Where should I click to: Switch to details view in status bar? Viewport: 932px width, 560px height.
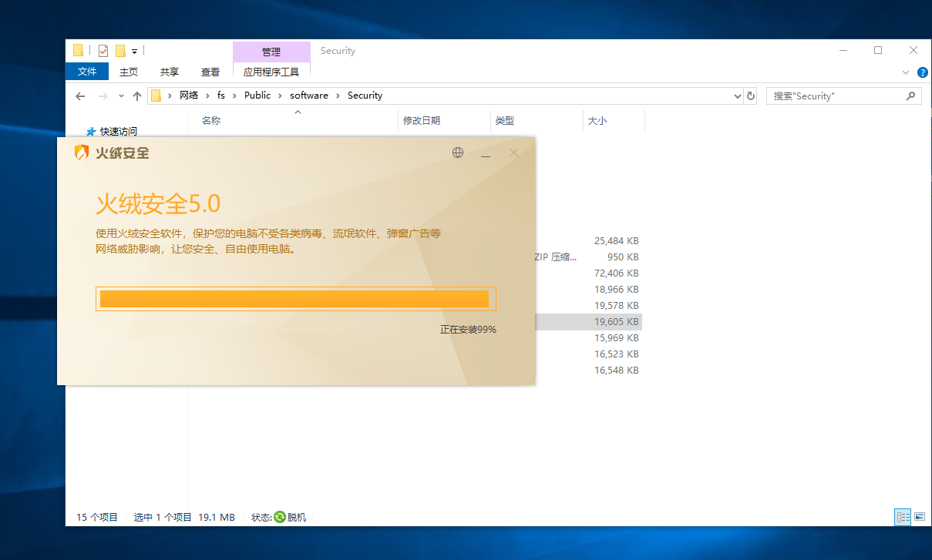[x=902, y=517]
